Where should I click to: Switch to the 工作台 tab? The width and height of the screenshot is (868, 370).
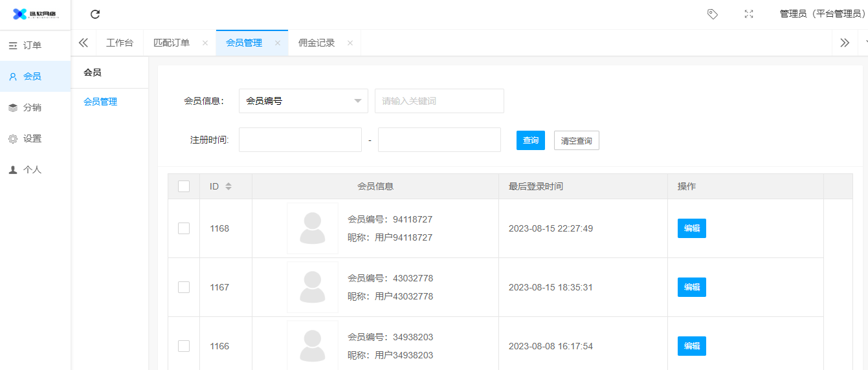[x=120, y=43]
